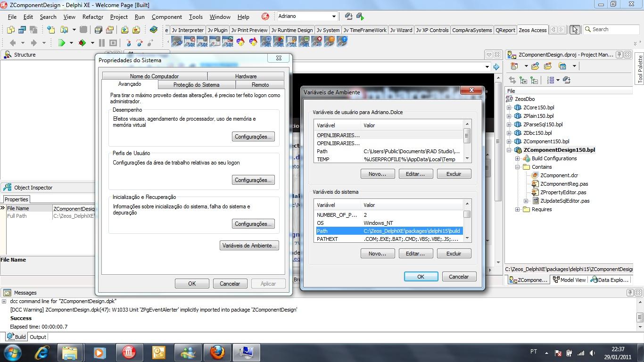Screen dimensions: 644x362
Task: Open dropdown arrow next to Run button
Action: 71,42
